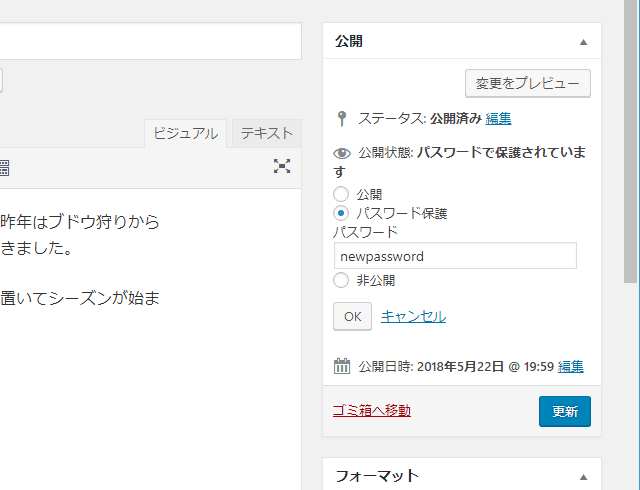
Task: Select the 公開 radio option
Action: pos(341,194)
